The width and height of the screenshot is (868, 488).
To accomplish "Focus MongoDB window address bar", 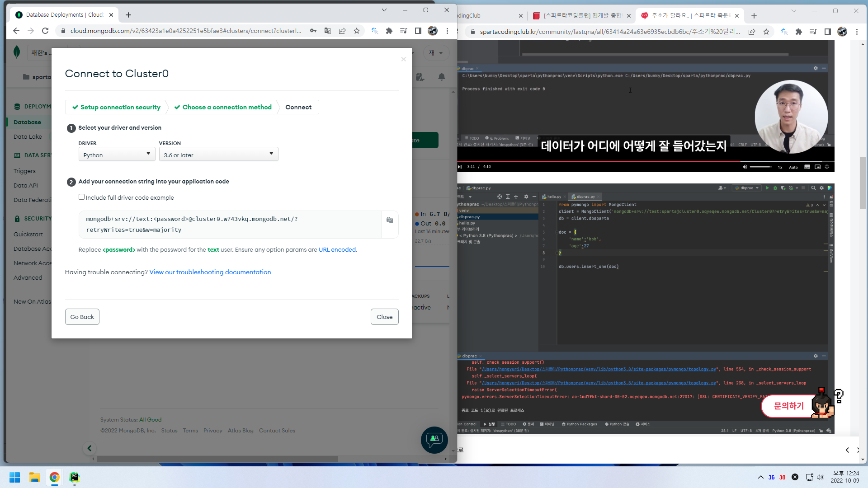I will click(186, 31).
